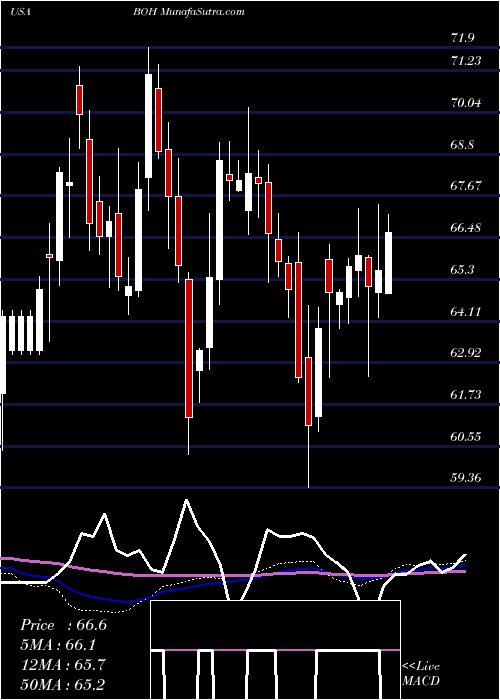Screen dimensions: 500x700
Task: Click the 67.67 price level label
Action: click(x=466, y=186)
